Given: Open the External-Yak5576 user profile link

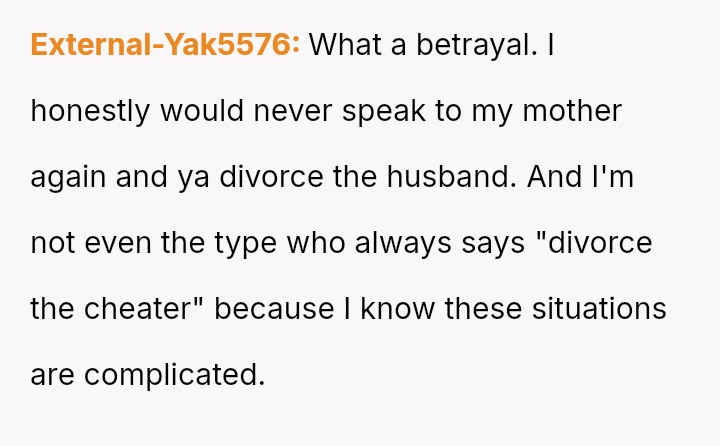Looking at the screenshot, I should [x=165, y=45].
